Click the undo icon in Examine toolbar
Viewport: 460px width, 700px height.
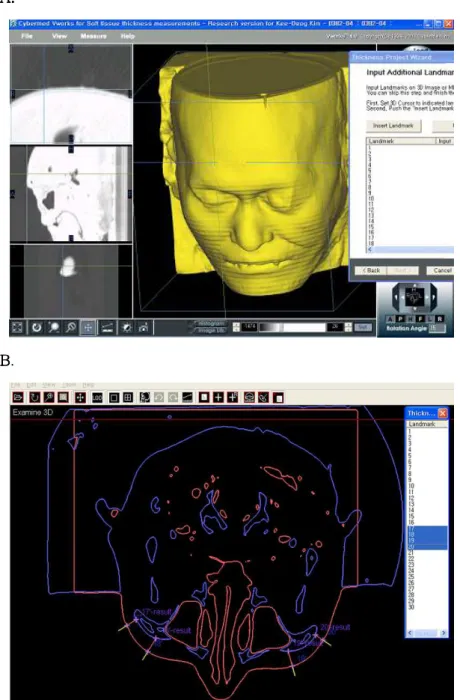tap(159, 397)
